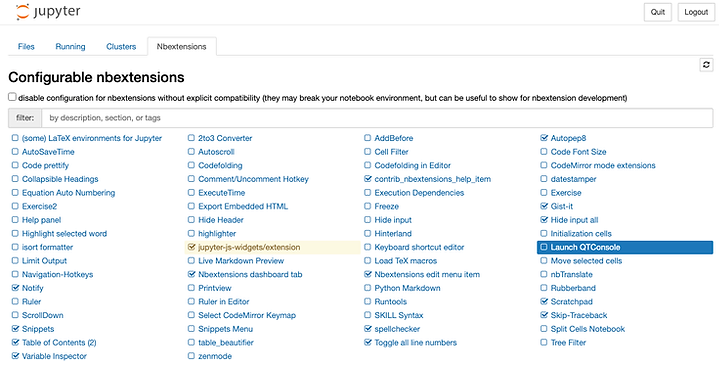
Task: Uncheck Table of Contents (2) checkbox
Action: pos(15,342)
